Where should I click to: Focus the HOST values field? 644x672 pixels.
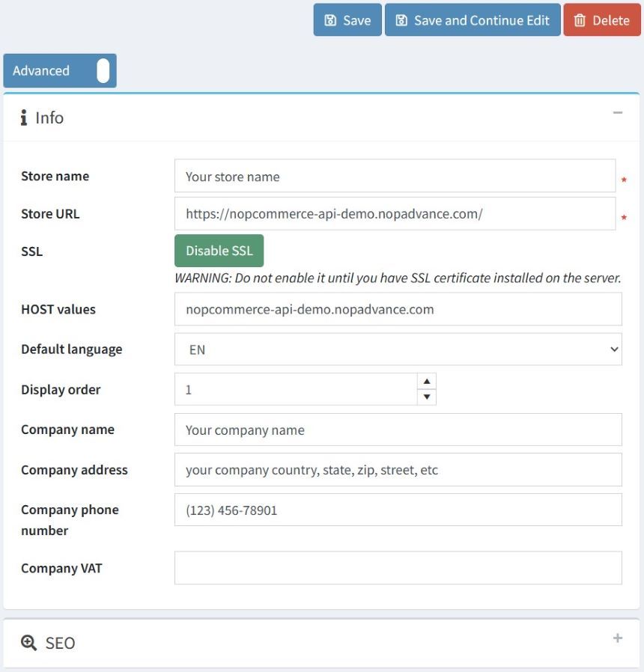[398, 309]
